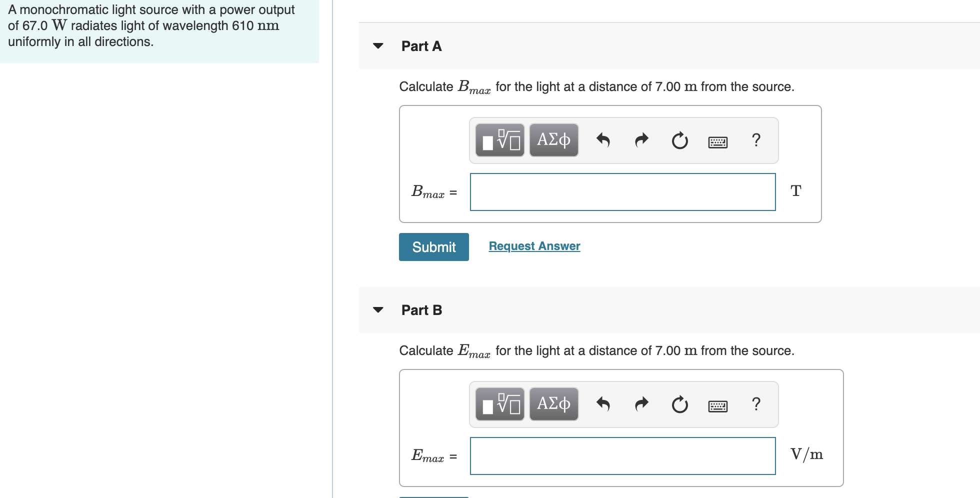Select the math templates icon in Part B toolbar

499,404
